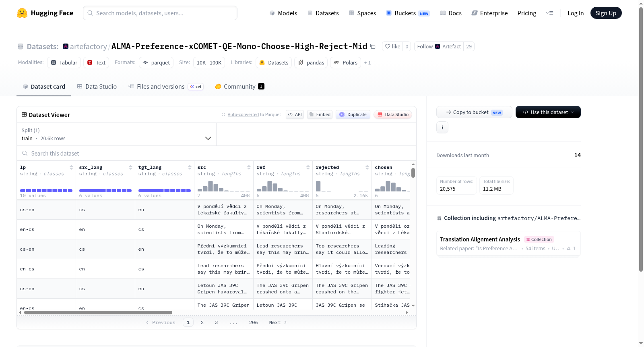
Task: Sort the src_lang column
Action: [x=130, y=167]
